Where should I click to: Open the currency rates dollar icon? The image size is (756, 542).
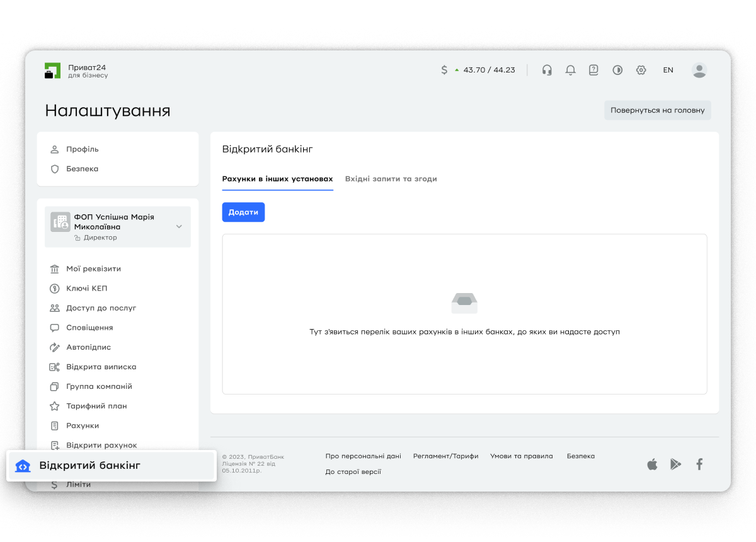click(444, 70)
